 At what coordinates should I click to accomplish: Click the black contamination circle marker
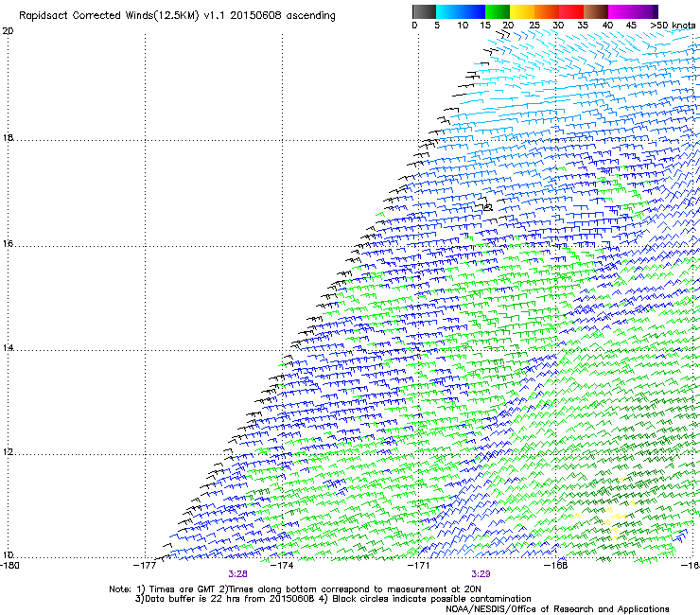tap(488, 207)
